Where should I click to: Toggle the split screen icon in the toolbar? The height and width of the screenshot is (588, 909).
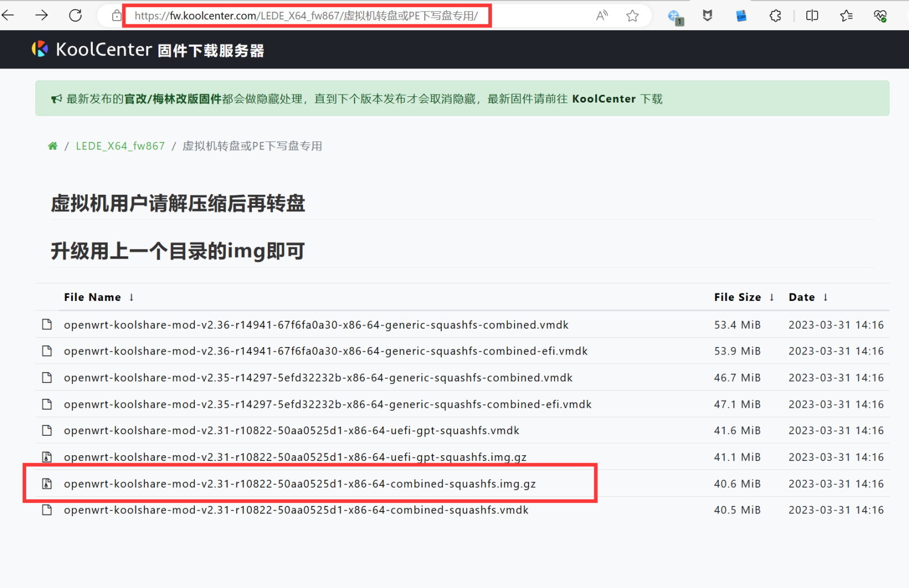click(812, 16)
